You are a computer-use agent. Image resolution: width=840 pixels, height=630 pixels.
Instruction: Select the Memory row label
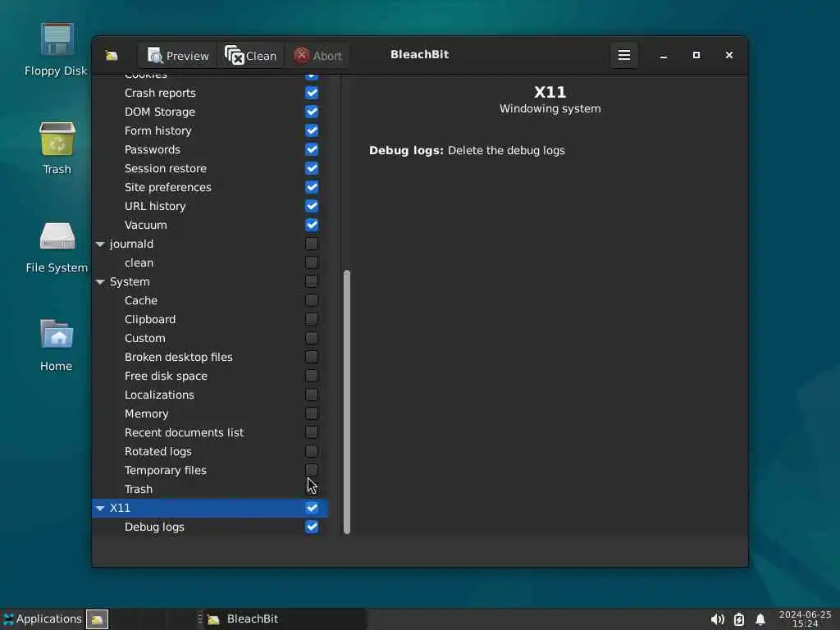pyautogui.click(x=146, y=413)
